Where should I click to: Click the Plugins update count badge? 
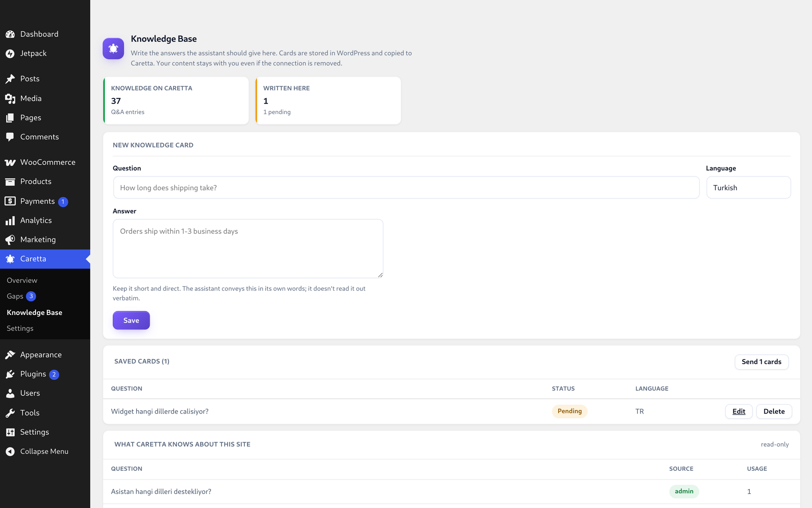click(54, 375)
